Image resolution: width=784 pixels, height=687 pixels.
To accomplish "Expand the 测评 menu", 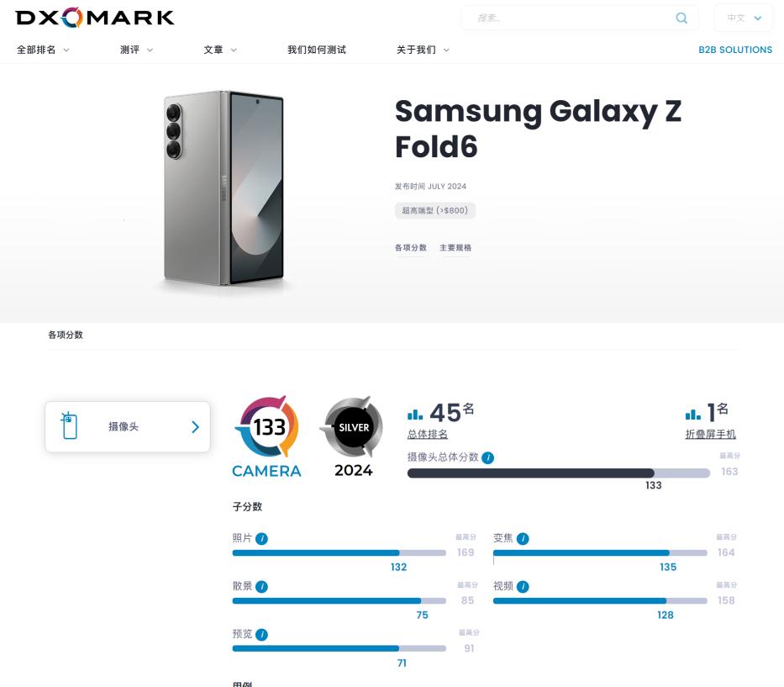I will [x=136, y=50].
